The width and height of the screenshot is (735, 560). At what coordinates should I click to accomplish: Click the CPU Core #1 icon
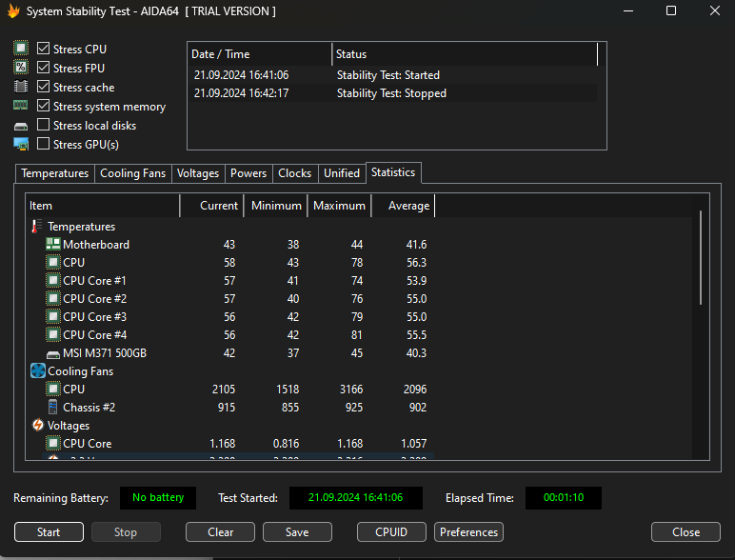pyautogui.click(x=53, y=280)
